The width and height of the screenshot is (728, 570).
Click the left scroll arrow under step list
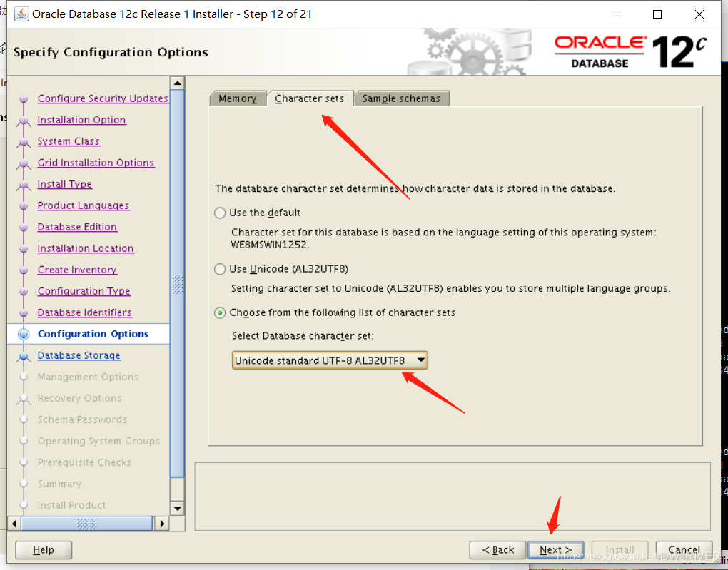(x=14, y=524)
